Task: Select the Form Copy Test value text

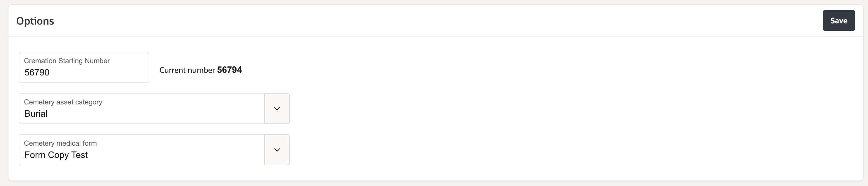Action: [56, 155]
